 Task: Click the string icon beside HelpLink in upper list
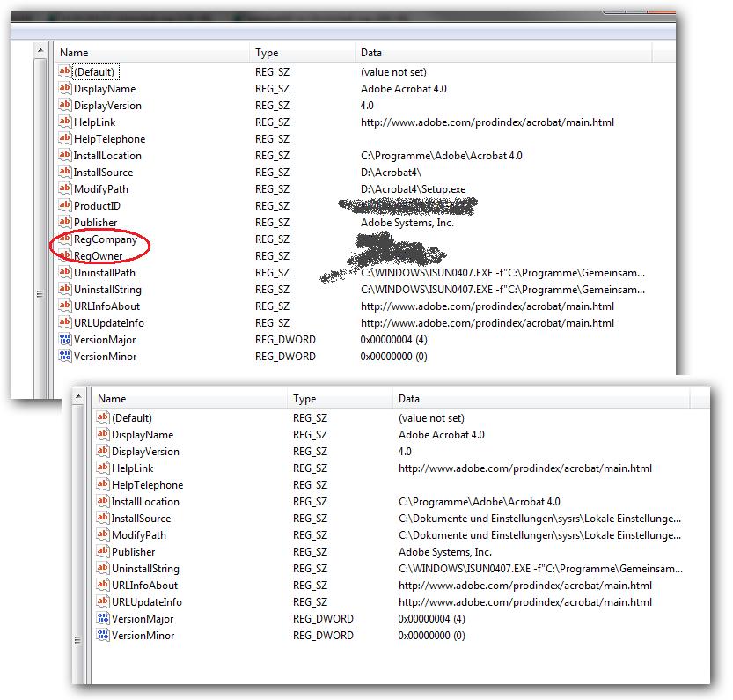(x=64, y=122)
